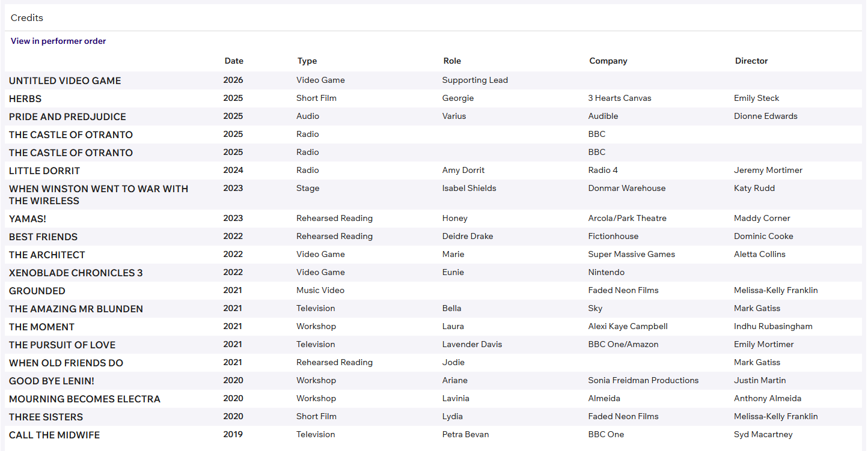Image resolution: width=868 pixels, height=451 pixels.
Task: Select THE MOMENT credit title
Action: [x=41, y=327]
